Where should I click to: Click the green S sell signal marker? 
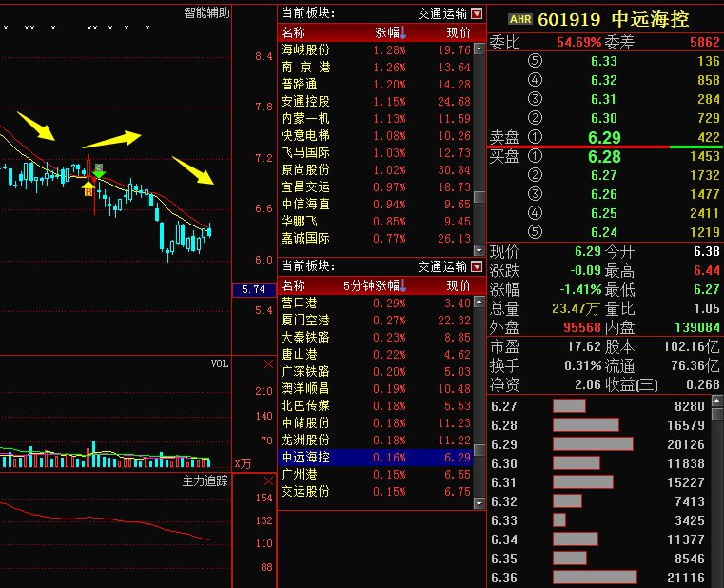pos(99,170)
